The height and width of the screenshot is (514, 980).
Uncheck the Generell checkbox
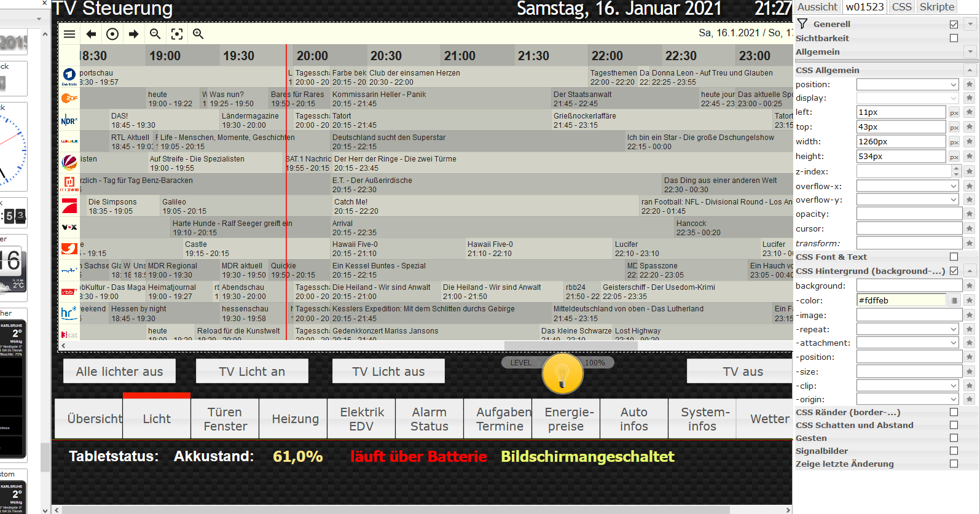click(954, 24)
